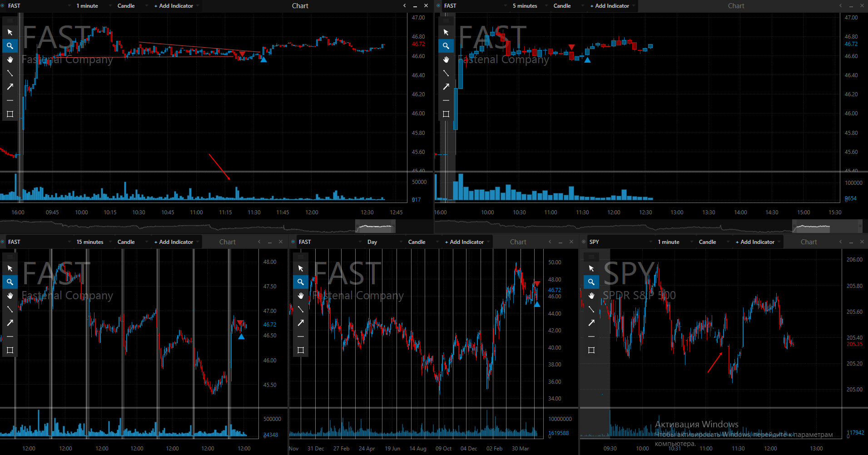Click the FAST symbol field in the 1-minute chart header
868x455 pixels.
39,6
